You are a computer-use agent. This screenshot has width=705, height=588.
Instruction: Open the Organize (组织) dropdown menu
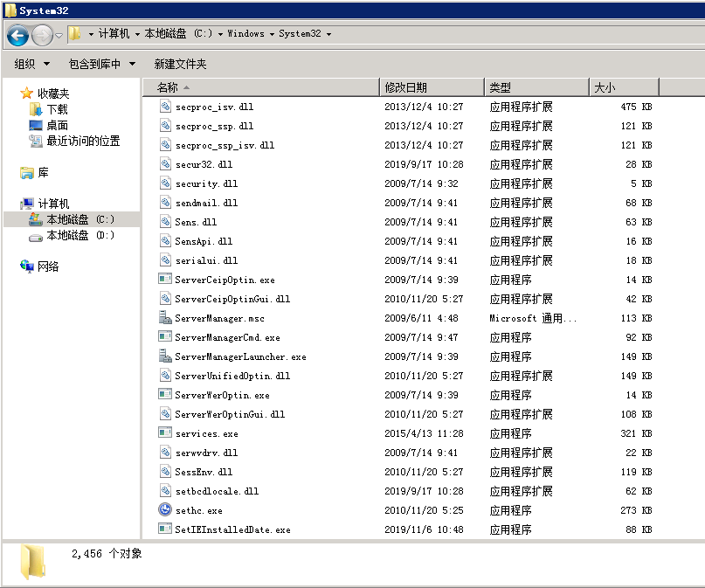[32, 64]
